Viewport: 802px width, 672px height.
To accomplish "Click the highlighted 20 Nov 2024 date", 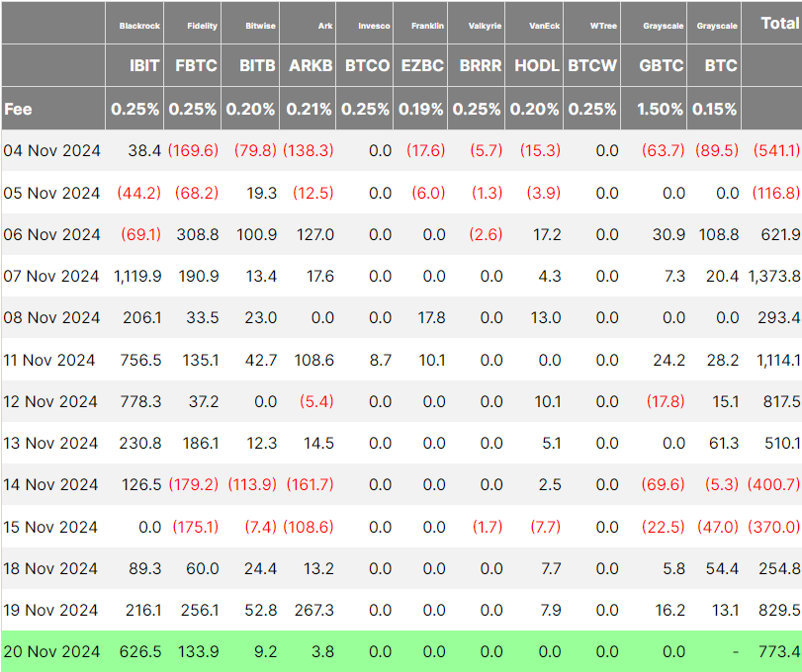I will [51, 651].
